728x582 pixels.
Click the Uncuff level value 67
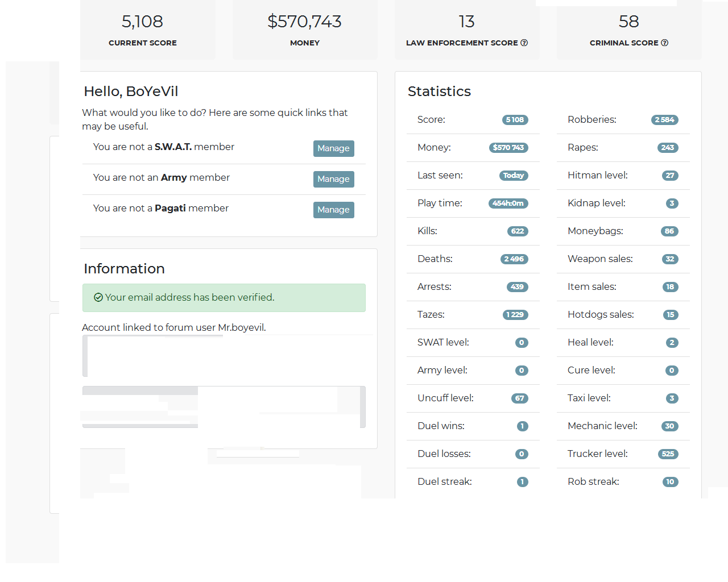520,398
